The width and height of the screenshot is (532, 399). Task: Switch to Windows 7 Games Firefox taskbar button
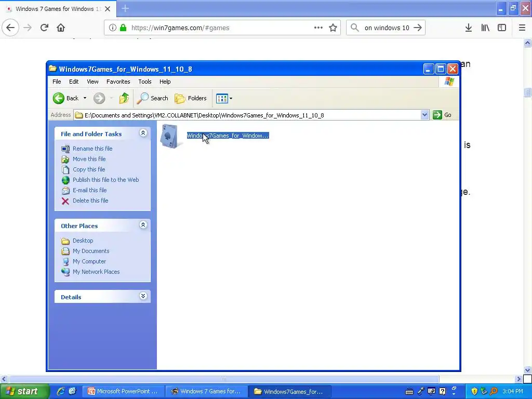point(207,392)
